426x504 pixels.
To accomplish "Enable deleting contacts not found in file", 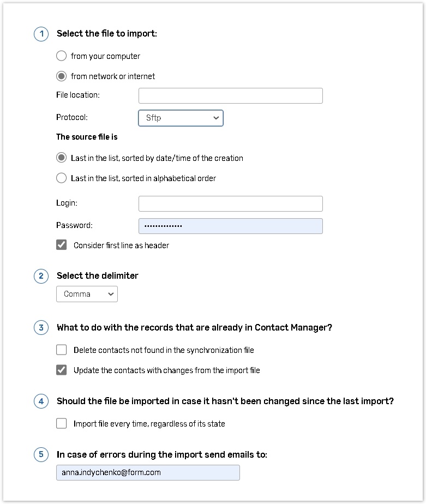I will click(62, 350).
